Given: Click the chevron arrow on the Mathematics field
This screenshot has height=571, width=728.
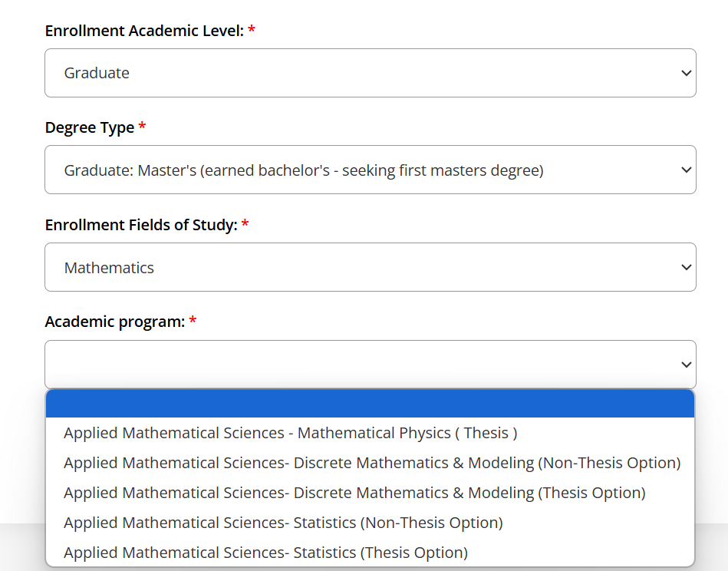Looking at the screenshot, I should pyautogui.click(x=686, y=267).
